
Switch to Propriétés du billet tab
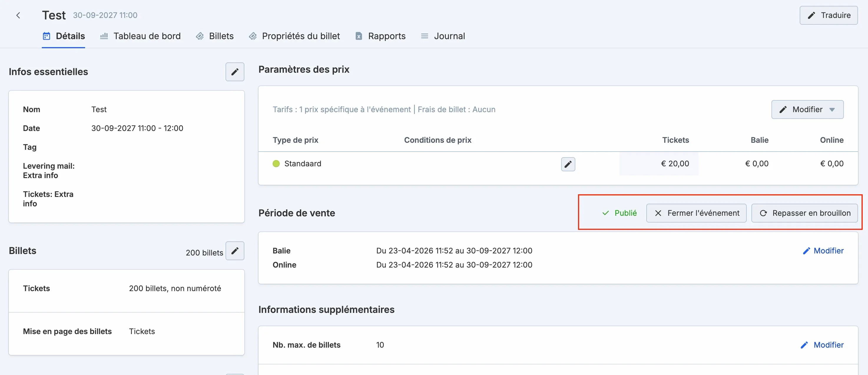(294, 36)
